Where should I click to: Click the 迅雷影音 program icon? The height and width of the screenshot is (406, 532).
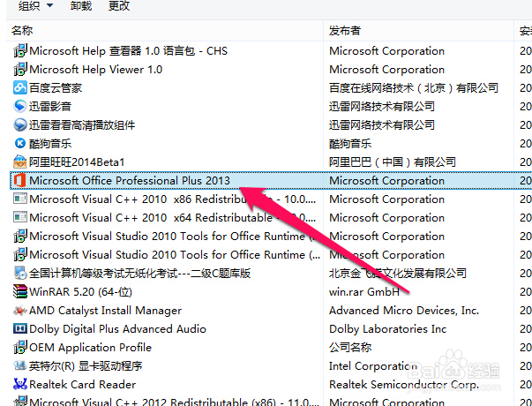pos(20,107)
